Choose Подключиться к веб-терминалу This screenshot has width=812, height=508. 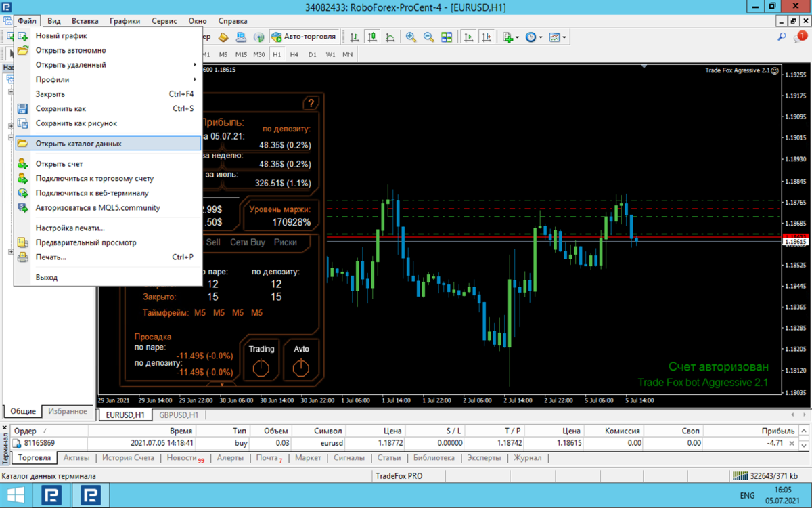point(108,193)
